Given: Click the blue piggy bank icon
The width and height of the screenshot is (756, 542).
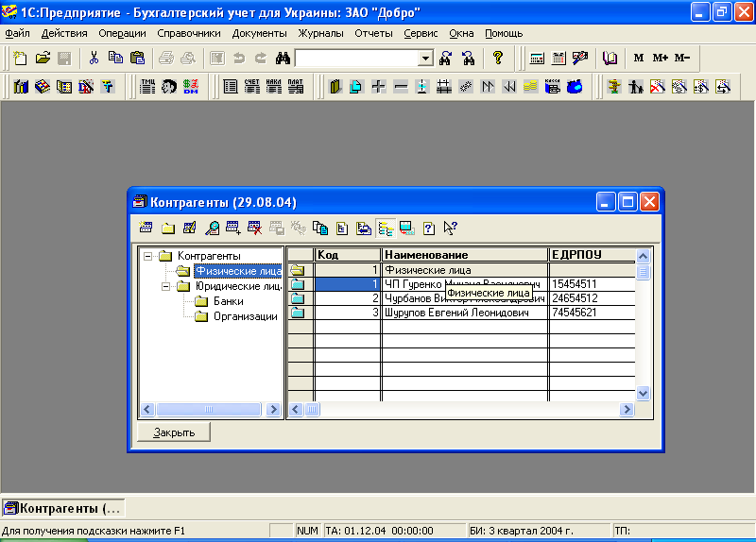Looking at the screenshot, I should [575, 87].
